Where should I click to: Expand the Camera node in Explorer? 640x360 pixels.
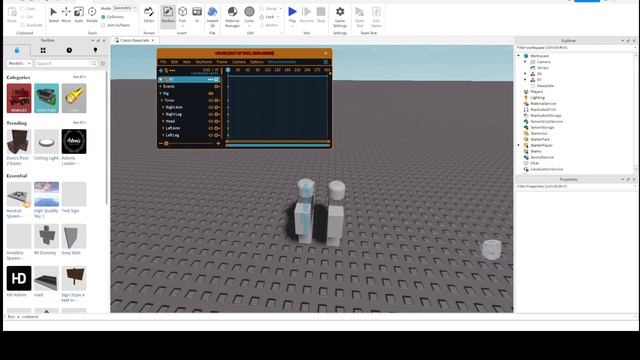525,62
